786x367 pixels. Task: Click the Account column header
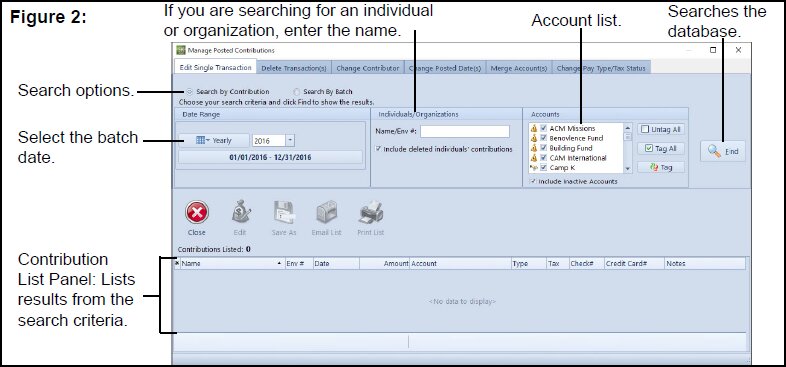pyautogui.click(x=460, y=263)
